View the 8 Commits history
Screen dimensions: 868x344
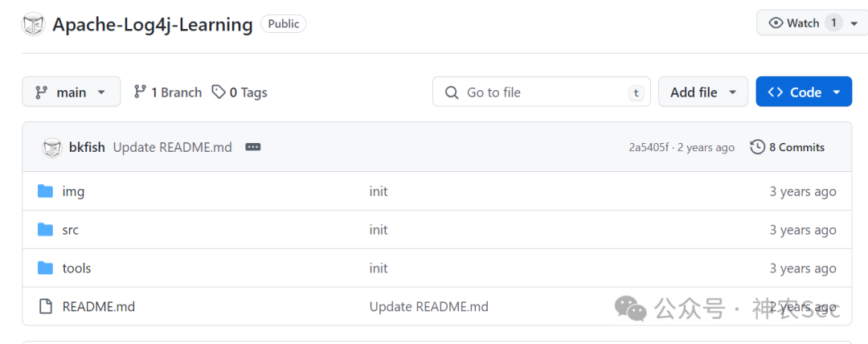pyautogui.click(x=787, y=147)
